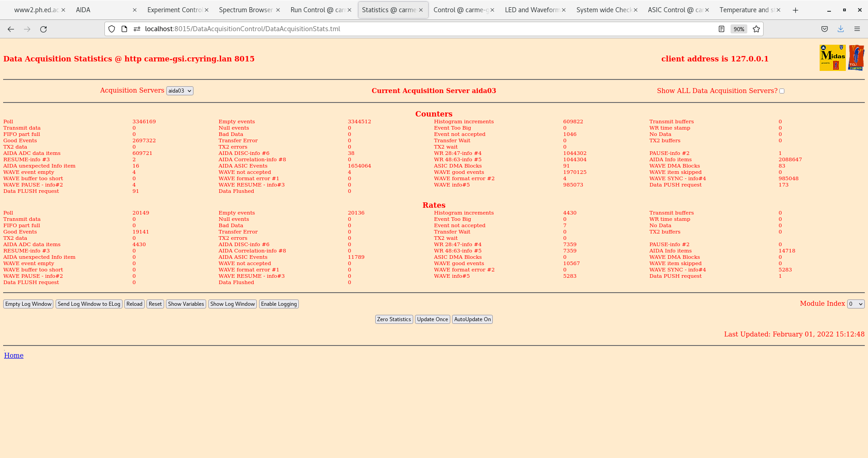Open Save to Pocket icon

click(825, 29)
